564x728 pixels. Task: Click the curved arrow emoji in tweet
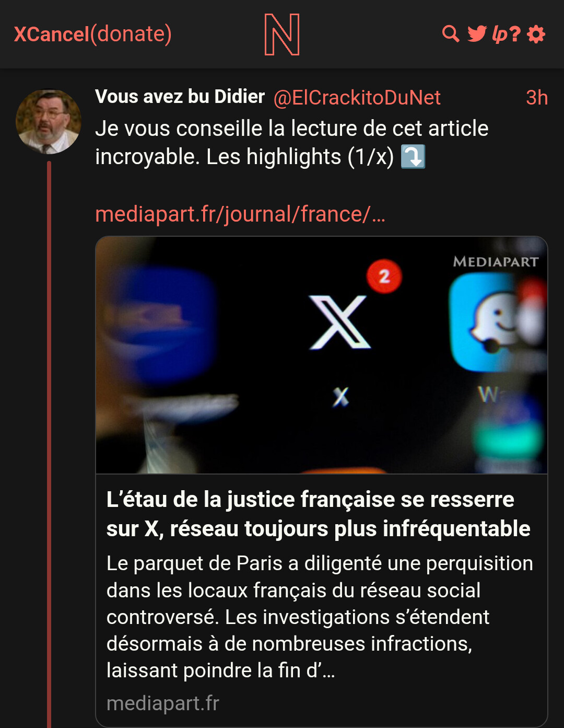[x=413, y=156]
